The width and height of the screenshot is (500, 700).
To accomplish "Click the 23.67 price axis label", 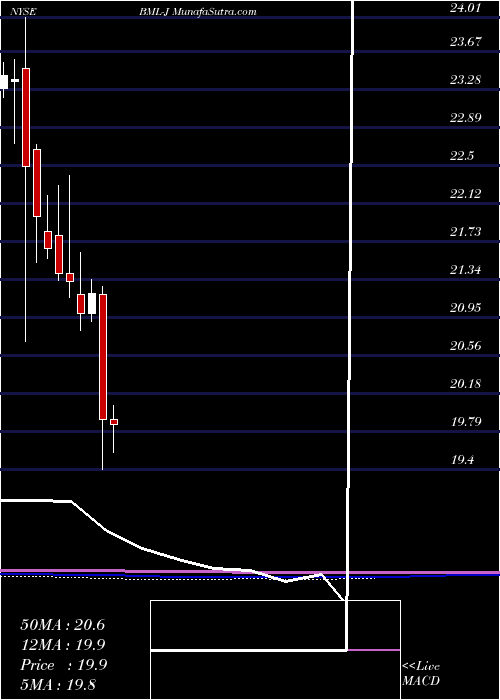I will 465,42.
